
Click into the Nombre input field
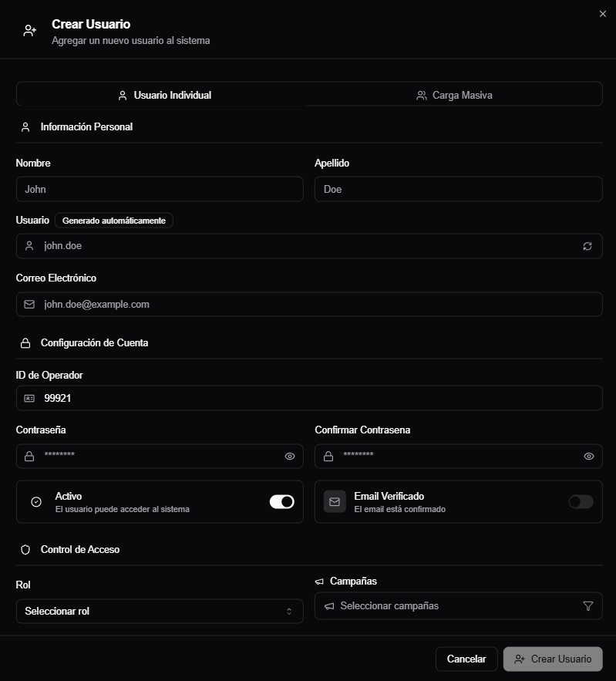(160, 189)
